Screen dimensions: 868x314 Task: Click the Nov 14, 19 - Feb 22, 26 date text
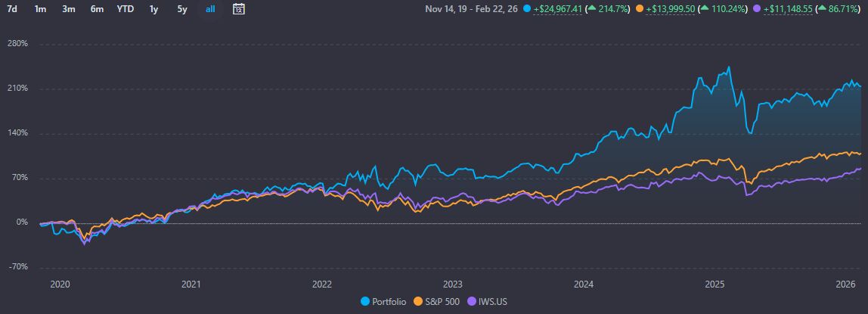point(472,10)
